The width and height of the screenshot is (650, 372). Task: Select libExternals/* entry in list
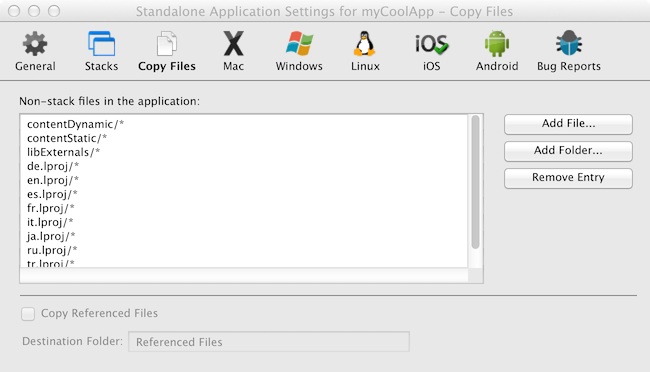(x=244, y=152)
